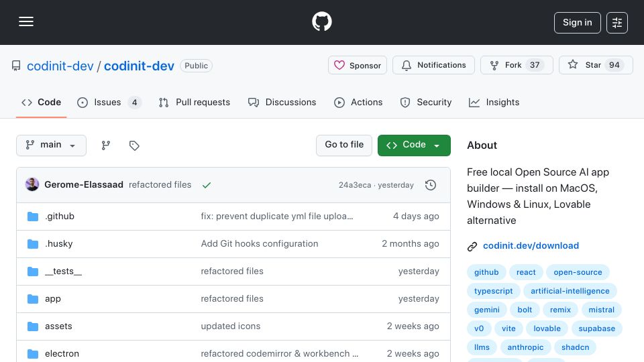Open the __tests__ folder
Viewport: 644px width, 362px height.
63,271
